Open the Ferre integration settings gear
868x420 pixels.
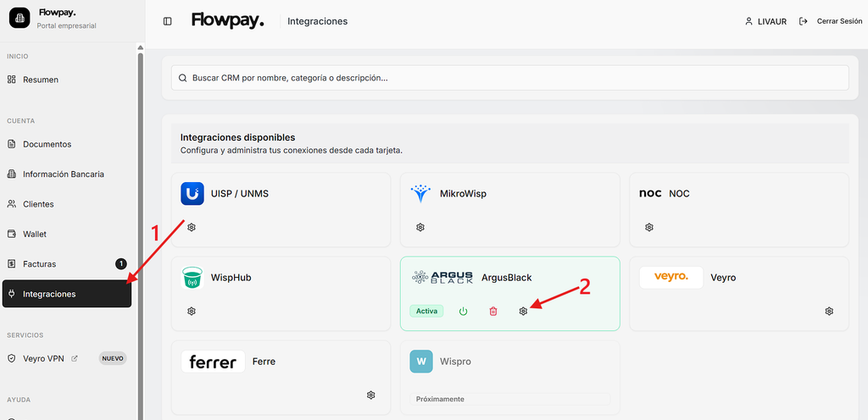(371, 395)
